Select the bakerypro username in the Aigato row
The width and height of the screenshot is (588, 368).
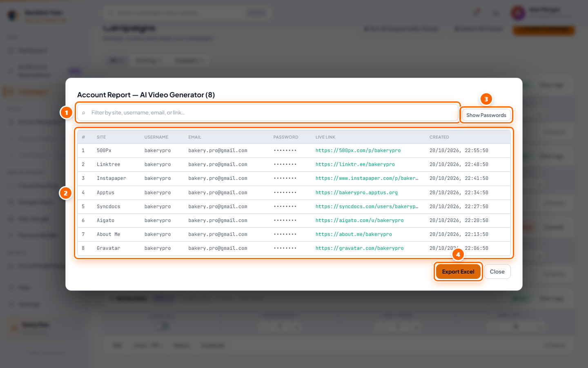pos(158,220)
